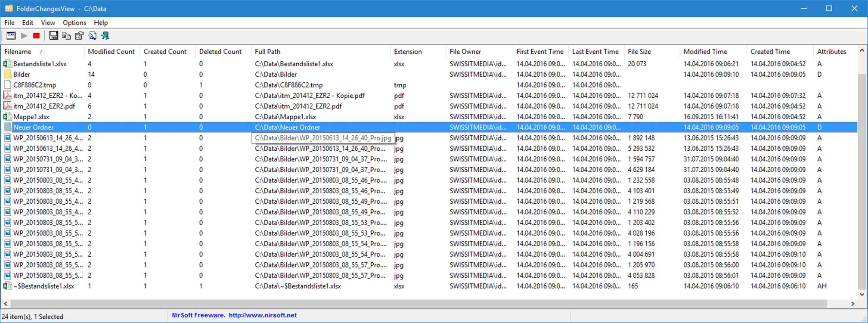Image resolution: width=868 pixels, height=323 pixels.
Task: Select the Mappe1.xlsx row
Action: click(429, 117)
